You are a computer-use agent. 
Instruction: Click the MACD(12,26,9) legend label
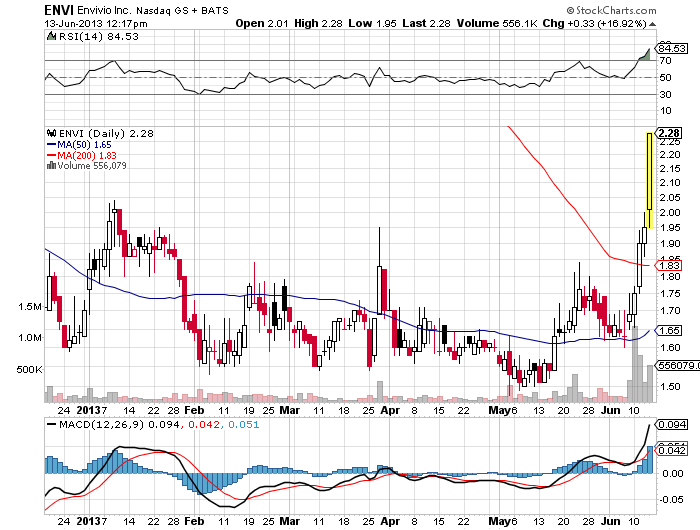click(x=101, y=424)
